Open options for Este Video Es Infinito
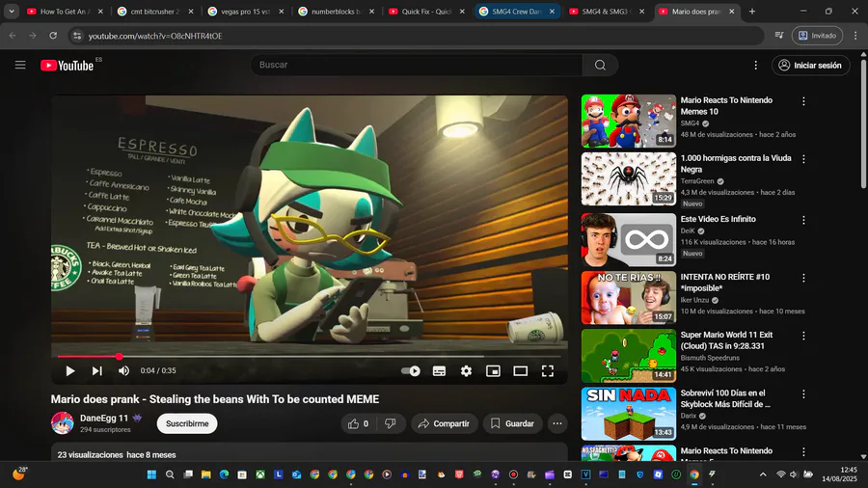The width and height of the screenshot is (868, 488). pos(803,220)
